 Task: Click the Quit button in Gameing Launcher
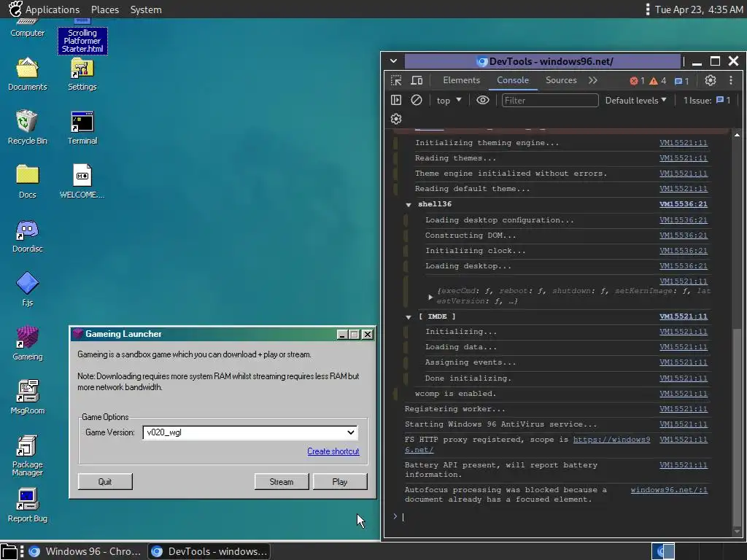tap(105, 482)
